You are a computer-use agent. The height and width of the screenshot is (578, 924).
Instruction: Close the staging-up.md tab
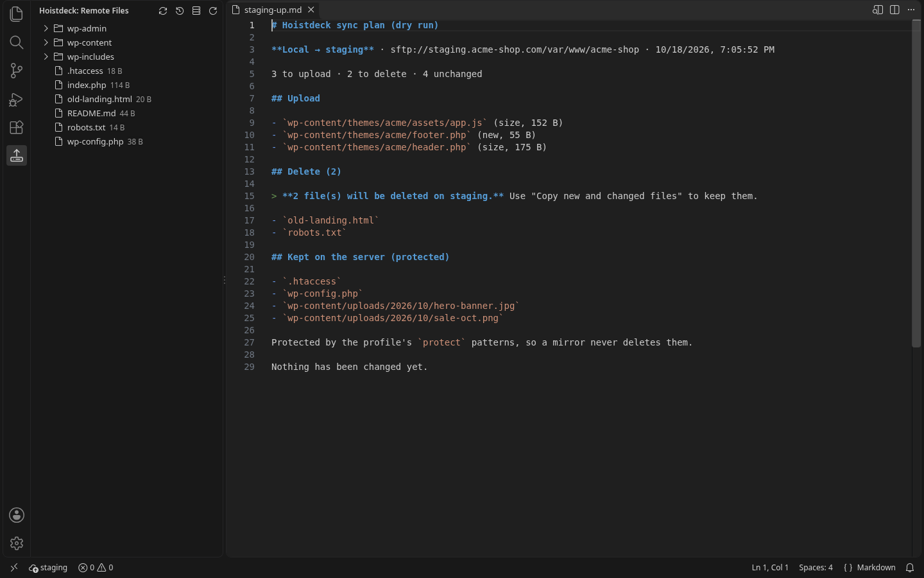(x=311, y=10)
